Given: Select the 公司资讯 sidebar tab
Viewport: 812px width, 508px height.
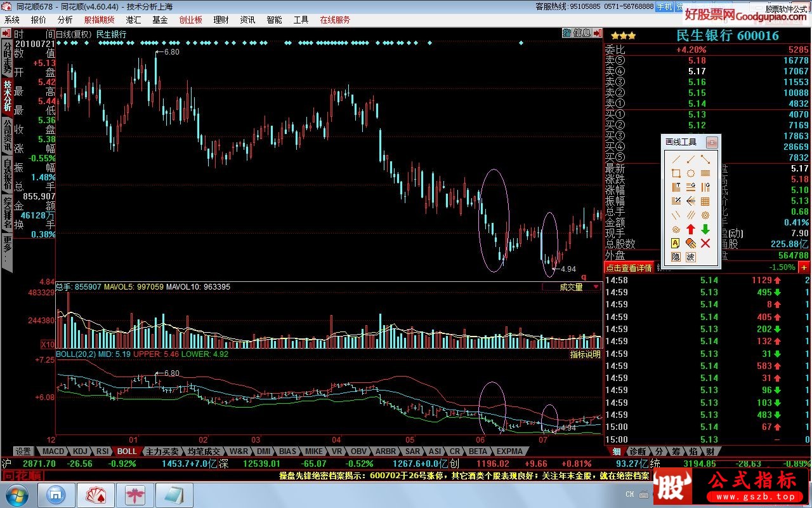Looking at the screenshot, I should (x=7, y=135).
